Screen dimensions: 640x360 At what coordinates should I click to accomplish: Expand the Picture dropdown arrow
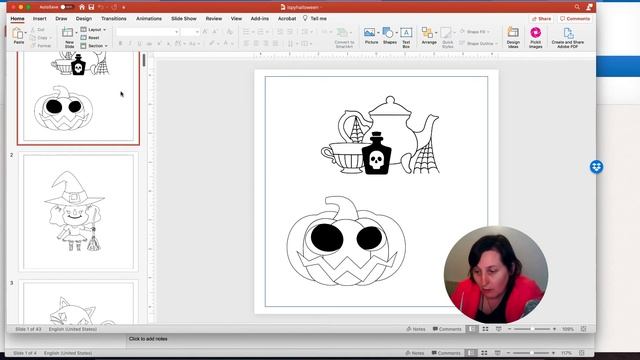(x=378, y=32)
